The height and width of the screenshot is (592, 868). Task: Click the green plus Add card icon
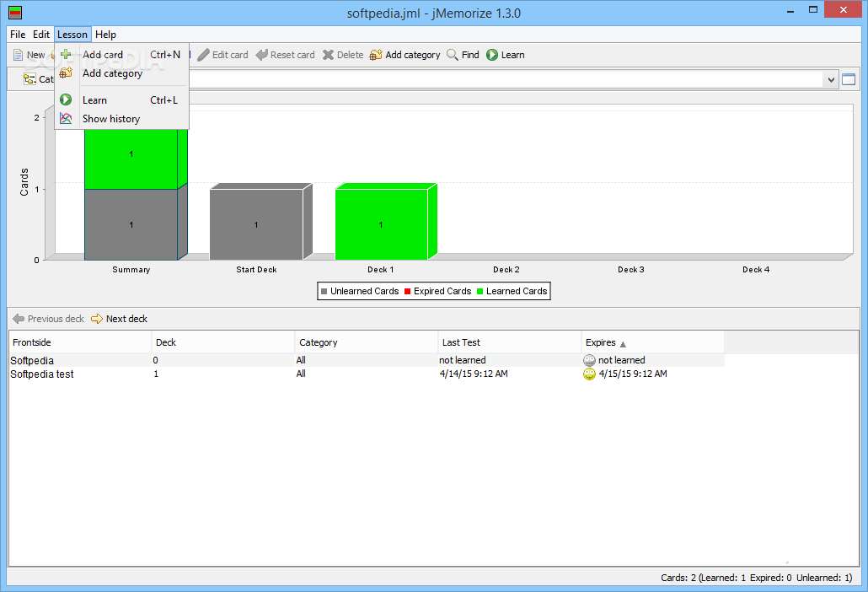click(66, 54)
